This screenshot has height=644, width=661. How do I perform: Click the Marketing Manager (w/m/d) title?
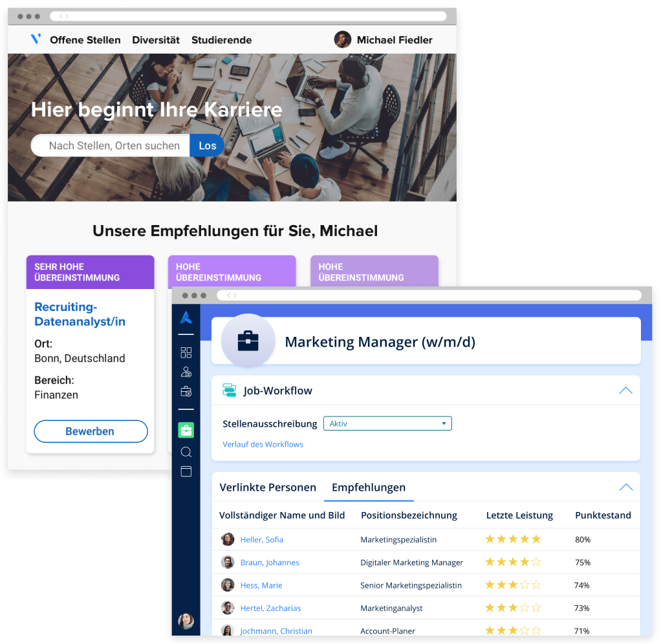[380, 341]
